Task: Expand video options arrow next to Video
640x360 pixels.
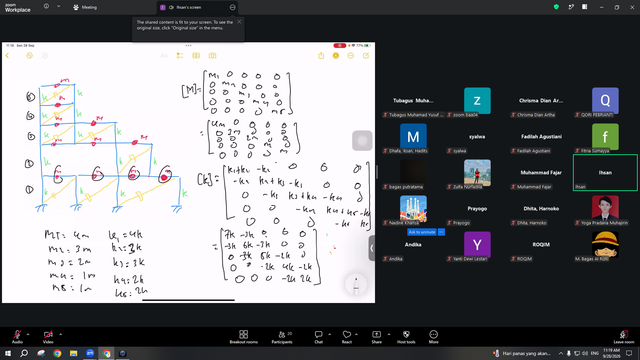Action: click(60, 334)
